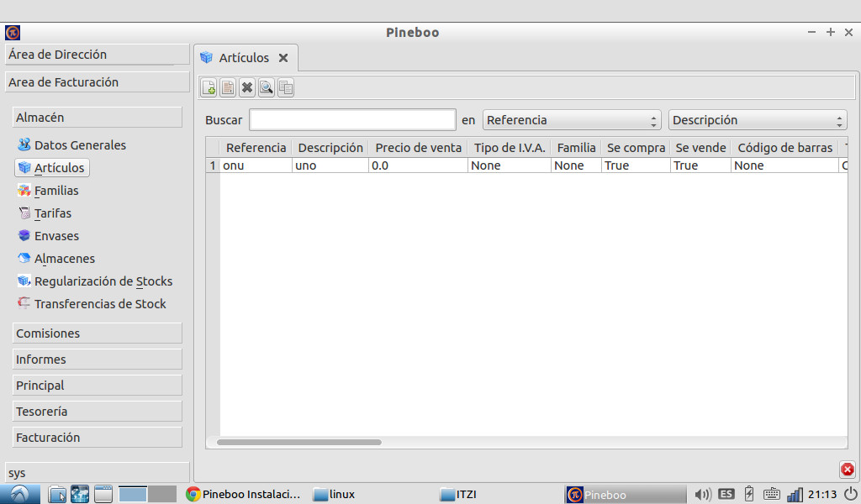
Task: Click the 'onu' reference cell
Action: (x=256, y=165)
